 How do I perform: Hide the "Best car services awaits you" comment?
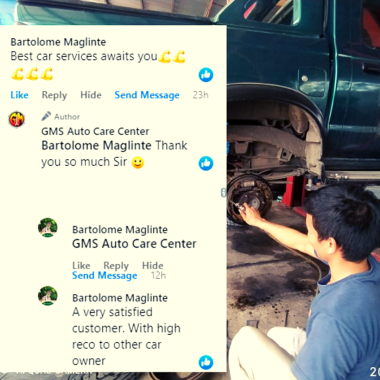click(91, 95)
